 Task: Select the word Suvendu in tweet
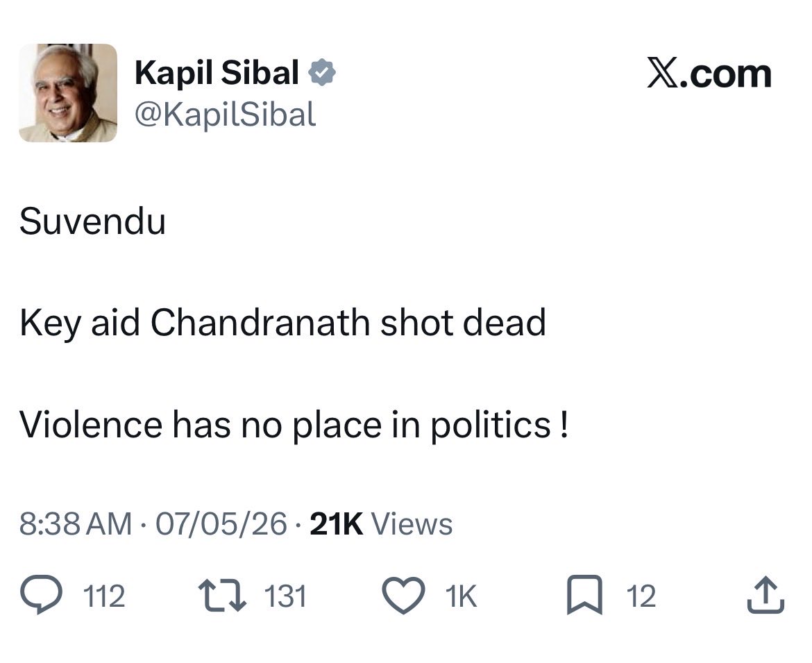[93, 221]
